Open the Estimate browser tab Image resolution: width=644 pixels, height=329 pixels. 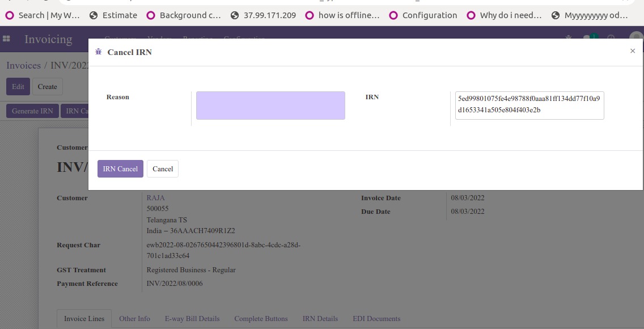pos(120,15)
